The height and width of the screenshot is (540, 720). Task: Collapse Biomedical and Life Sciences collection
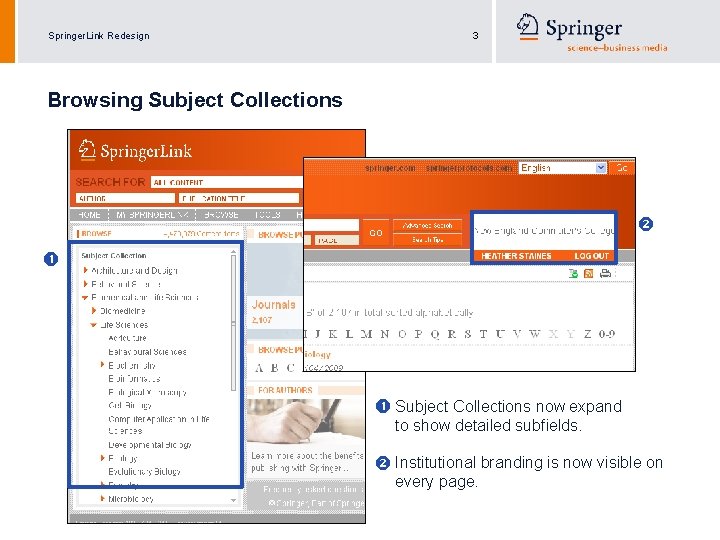85,298
